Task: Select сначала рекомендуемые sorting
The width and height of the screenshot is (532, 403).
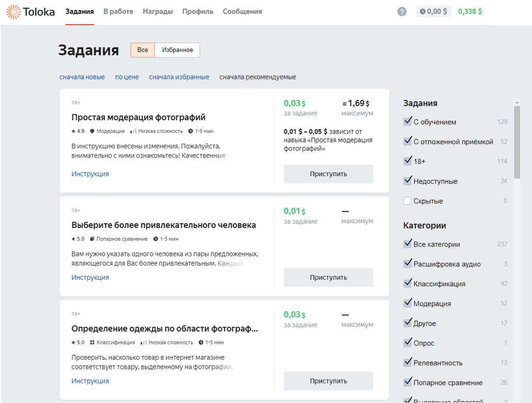Action: tap(258, 77)
